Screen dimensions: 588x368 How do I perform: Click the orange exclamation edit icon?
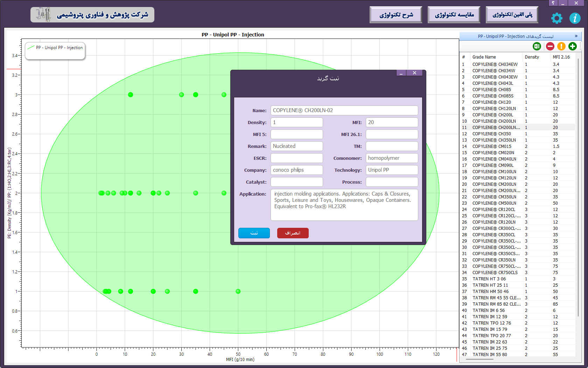[x=561, y=46]
